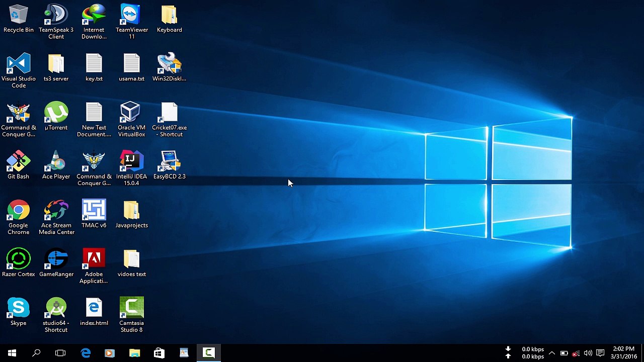Screen dimensions: 644x362
Task: Show hidden system tray icons
Action: coord(552,353)
